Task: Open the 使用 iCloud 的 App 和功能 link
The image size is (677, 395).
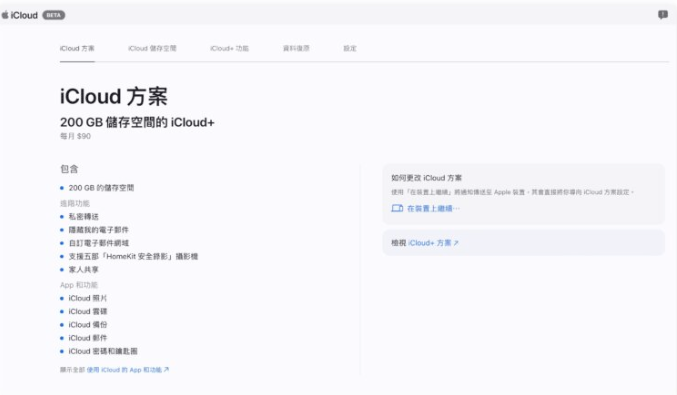Action: (128, 370)
